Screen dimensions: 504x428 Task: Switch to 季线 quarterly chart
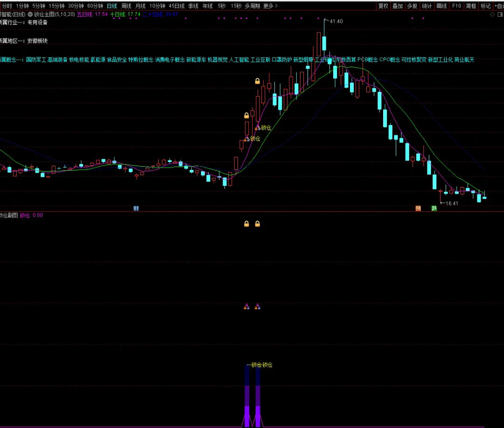(x=193, y=6)
